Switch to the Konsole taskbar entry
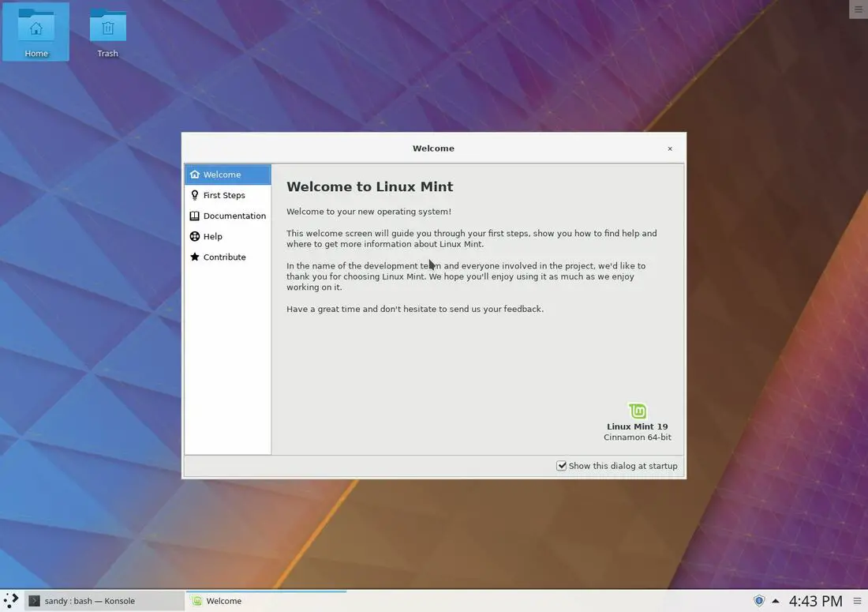 tap(104, 601)
